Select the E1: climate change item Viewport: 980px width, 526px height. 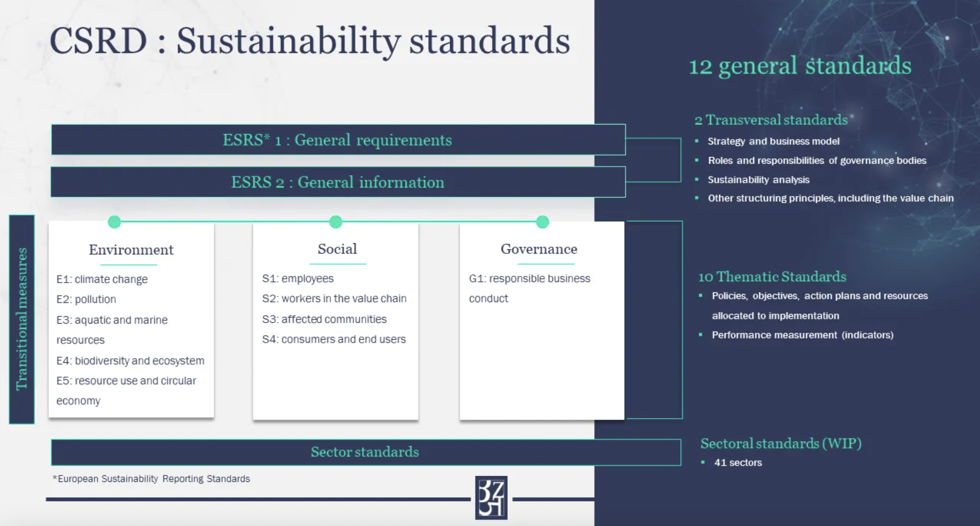pos(102,279)
